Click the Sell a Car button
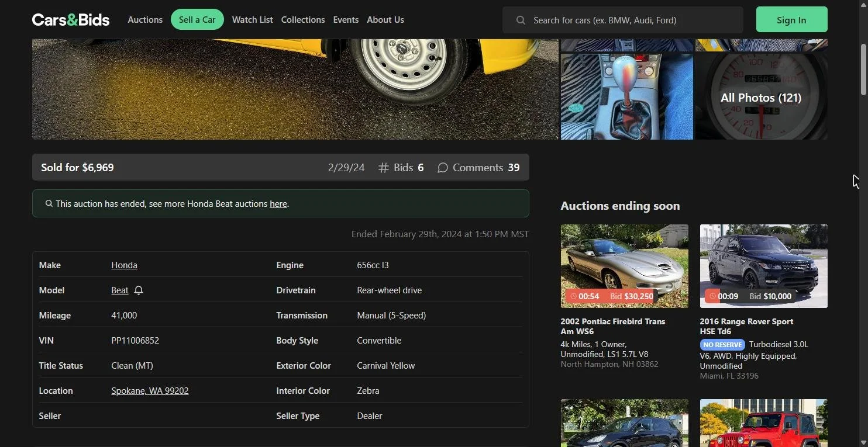 tap(197, 20)
